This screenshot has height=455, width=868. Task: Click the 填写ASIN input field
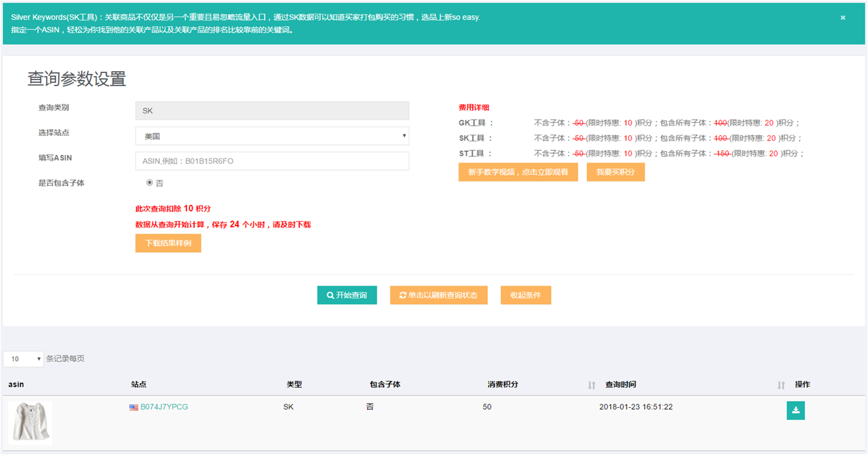(x=272, y=161)
